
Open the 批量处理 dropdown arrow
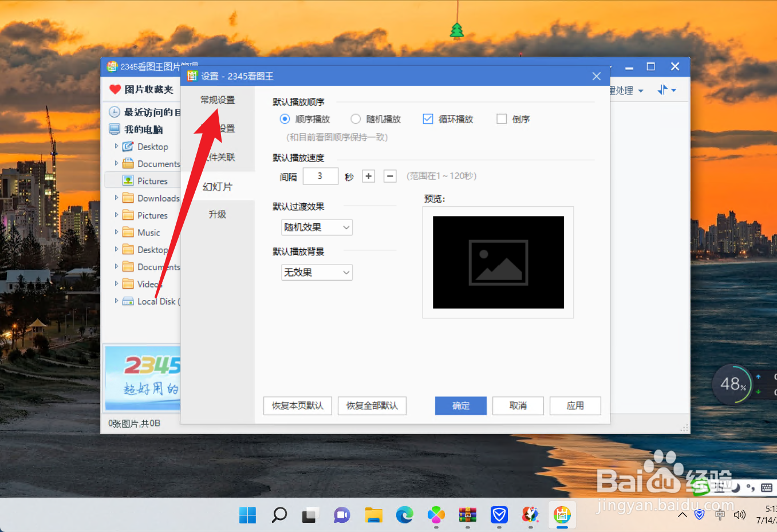(641, 91)
